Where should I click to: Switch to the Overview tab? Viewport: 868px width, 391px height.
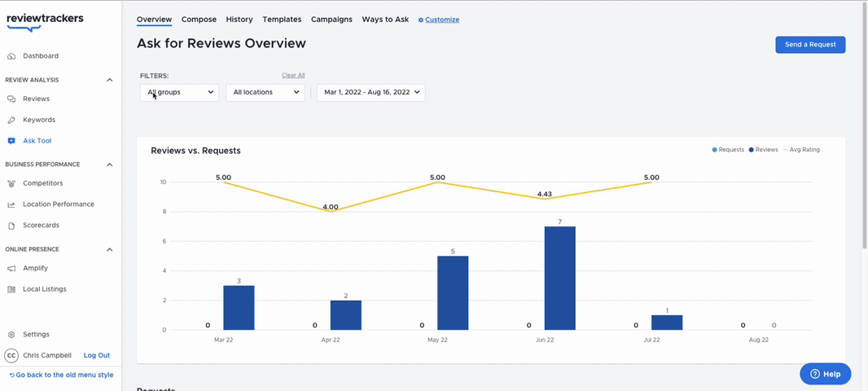[x=155, y=20]
